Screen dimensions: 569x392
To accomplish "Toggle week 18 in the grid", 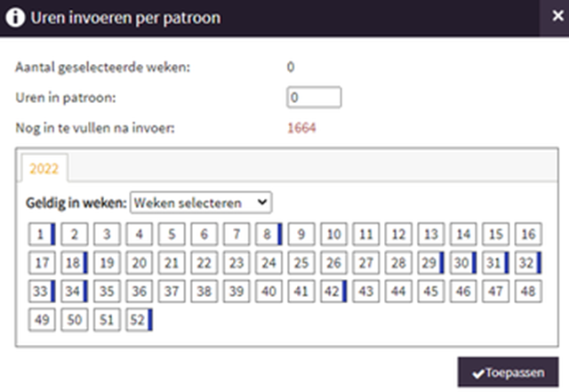I will [x=74, y=263].
